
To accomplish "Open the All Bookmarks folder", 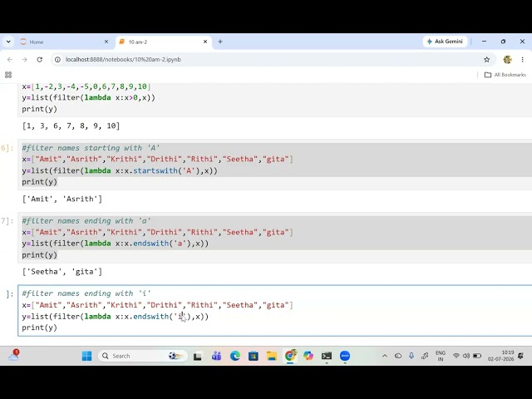I will pos(505,75).
